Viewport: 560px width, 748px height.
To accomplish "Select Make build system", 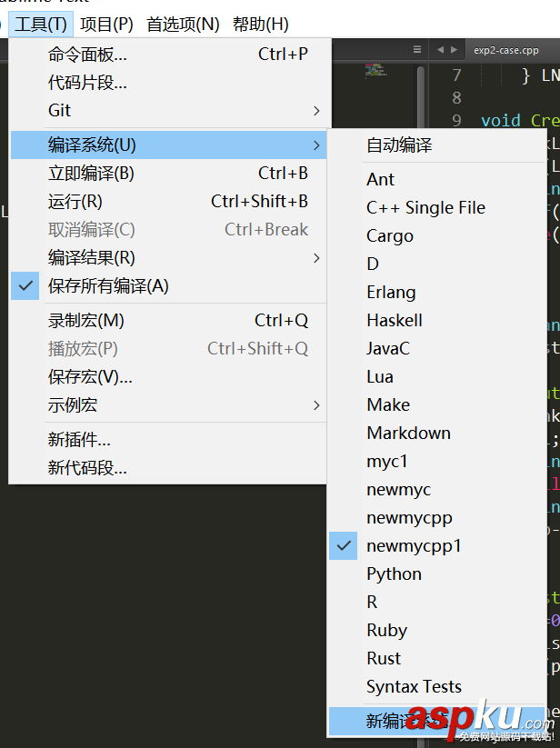I will 437,405.
